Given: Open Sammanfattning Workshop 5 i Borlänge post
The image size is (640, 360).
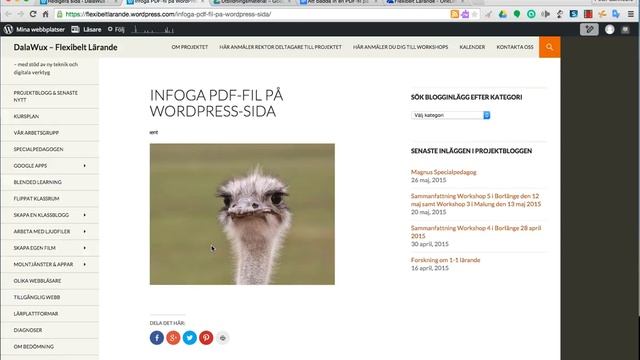Looking at the screenshot, I should pos(476,200).
